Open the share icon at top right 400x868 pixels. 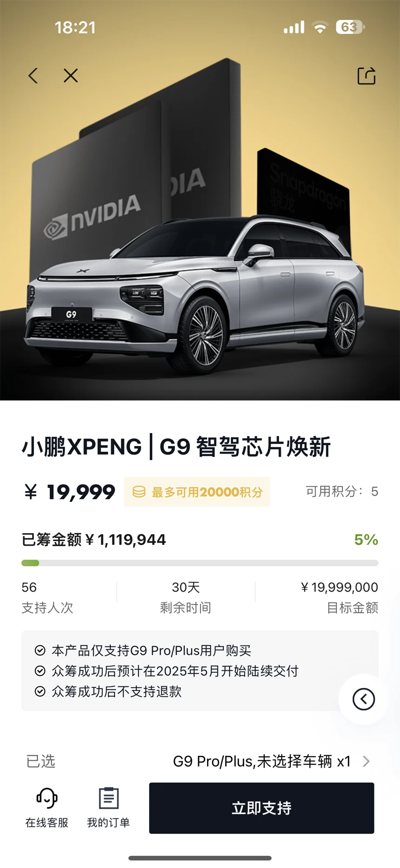[367, 76]
